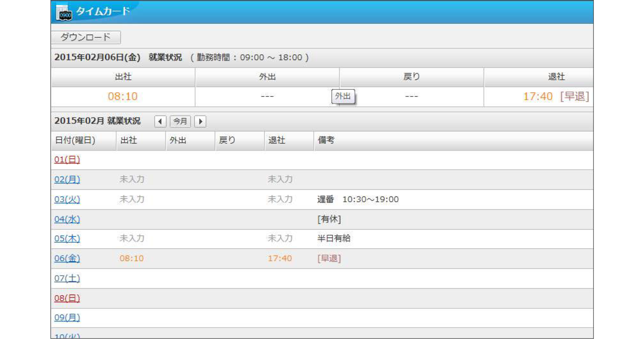
Task: Open the 01(日) date link
Action: [67, 160]
